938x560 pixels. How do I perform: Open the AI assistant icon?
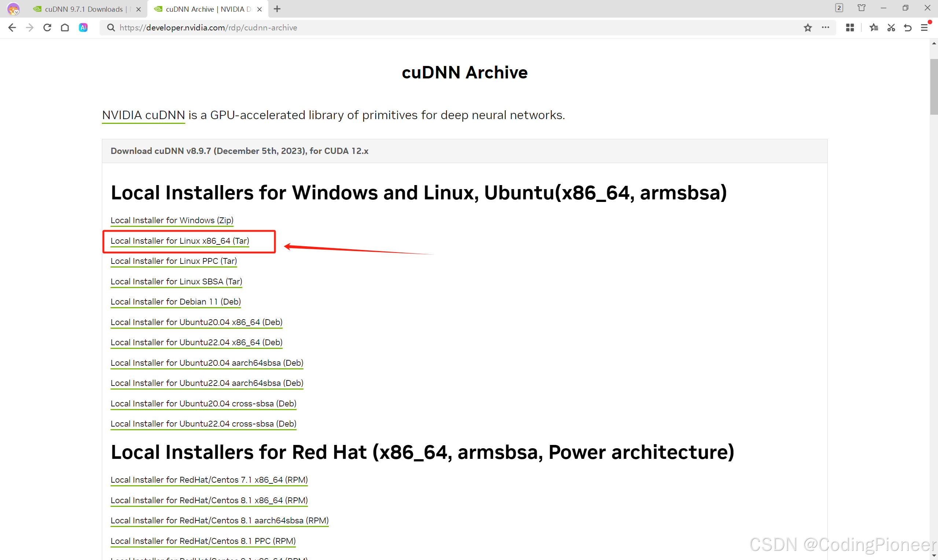tap(83, 27)
